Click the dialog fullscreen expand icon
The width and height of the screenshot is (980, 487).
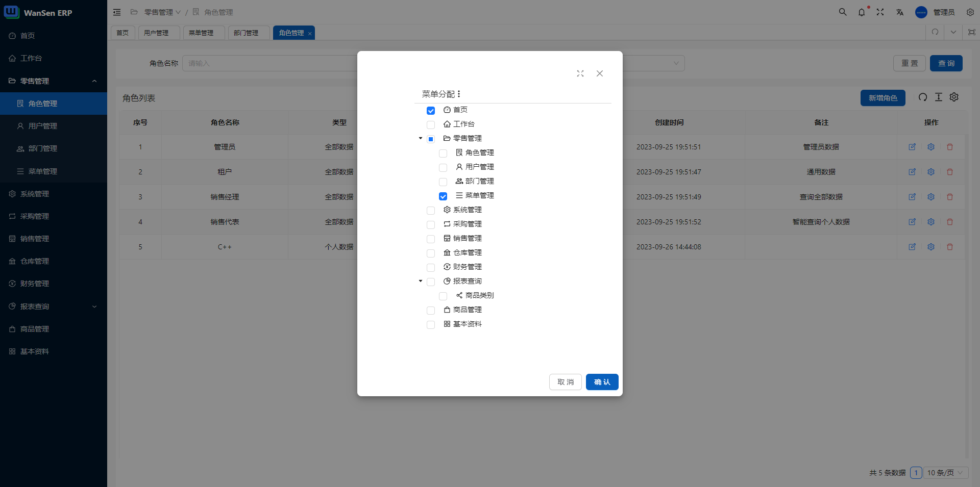(x=580, y=73)
